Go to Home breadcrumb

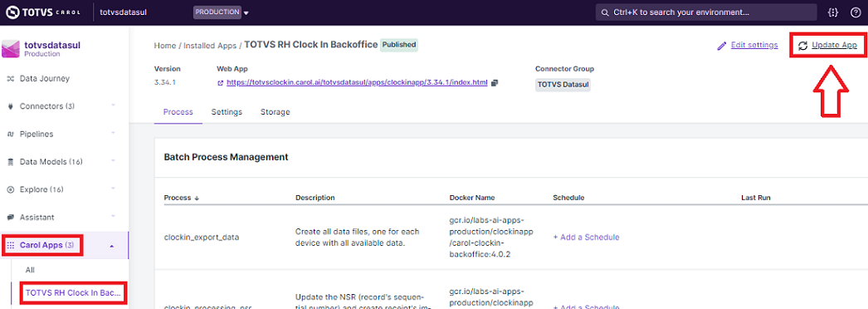point(165,46)
